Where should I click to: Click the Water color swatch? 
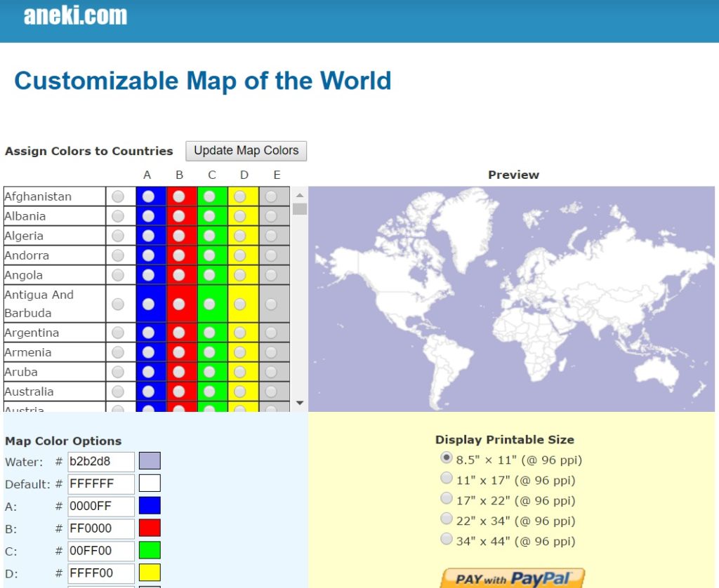pos(150,461)
